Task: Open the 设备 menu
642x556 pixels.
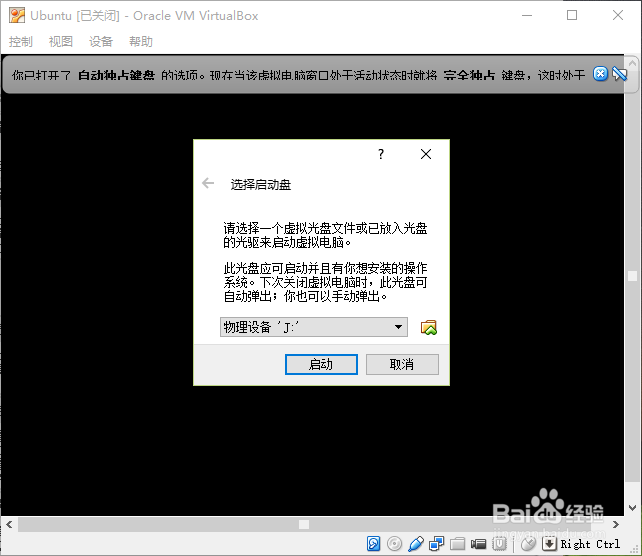Action: click(x=101, y=41)
